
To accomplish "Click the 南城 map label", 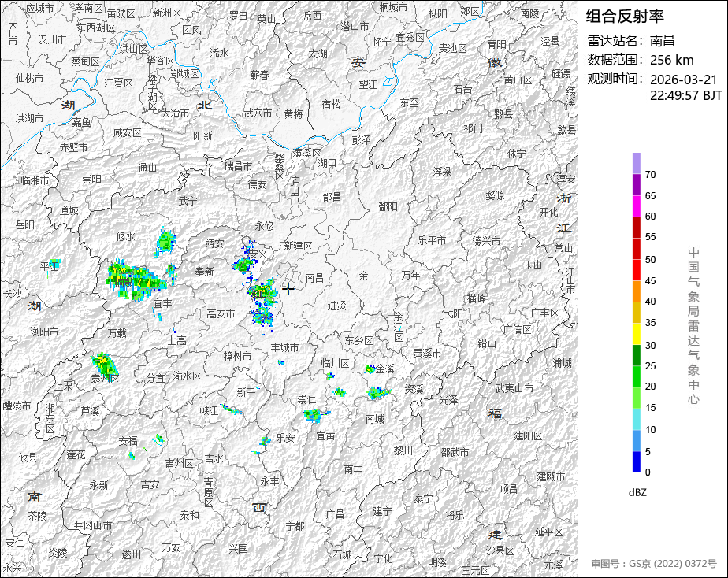I will click(375, 419).
